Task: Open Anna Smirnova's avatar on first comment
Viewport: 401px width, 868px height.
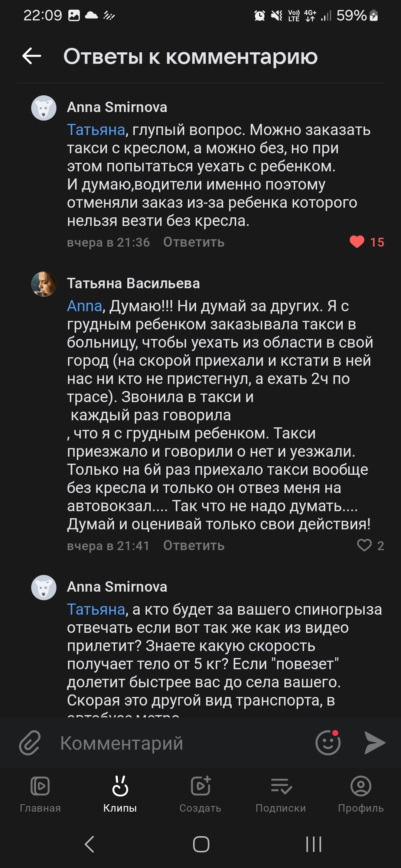Action: (44, 108)
